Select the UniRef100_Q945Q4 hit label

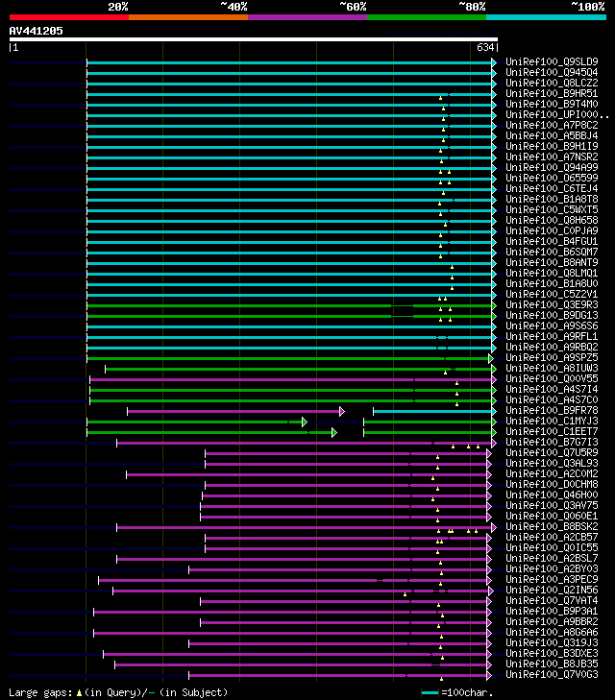552,72
